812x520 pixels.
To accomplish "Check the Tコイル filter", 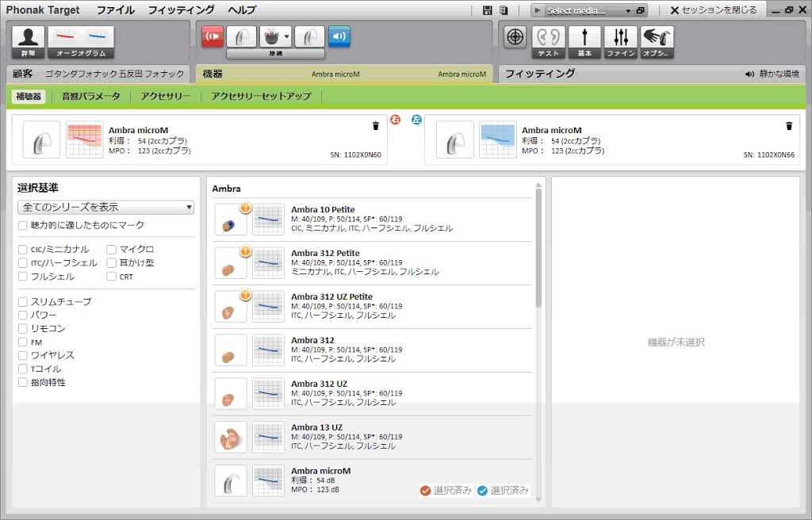I will click(23, 369).
